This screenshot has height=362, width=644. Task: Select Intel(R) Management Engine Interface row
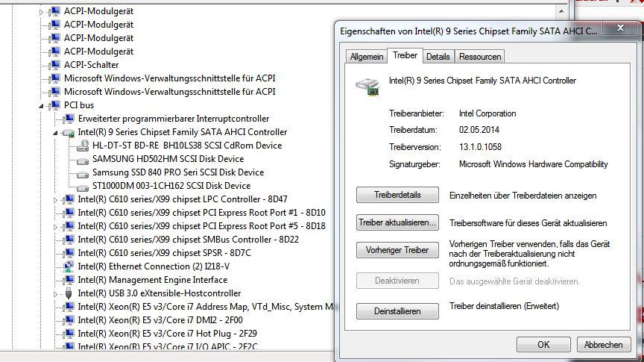(152, 280)
